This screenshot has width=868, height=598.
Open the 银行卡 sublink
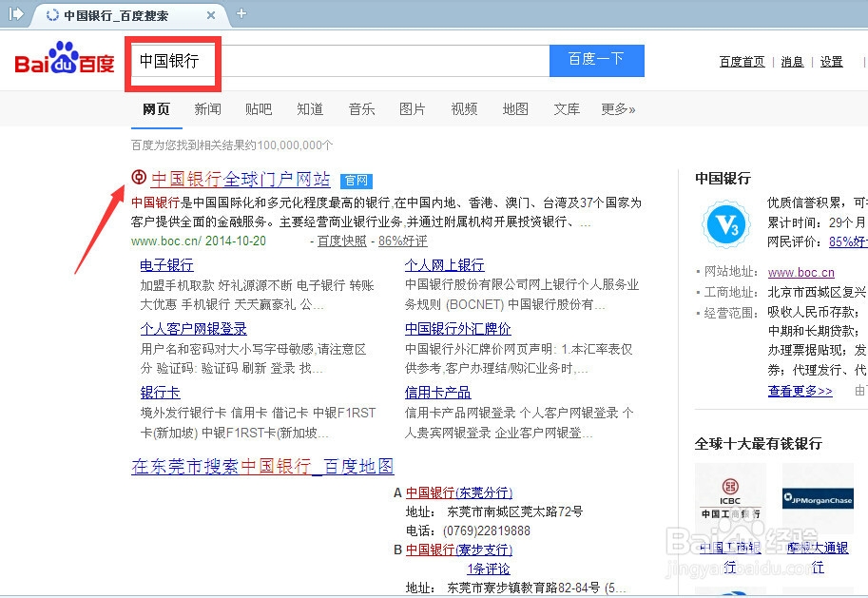pyautogui.click(x=160, y=393)
